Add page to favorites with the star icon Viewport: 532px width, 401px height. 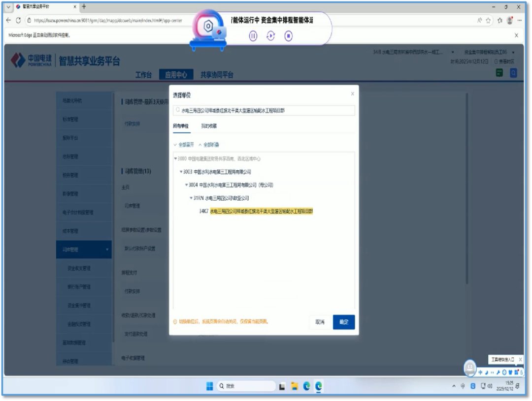tap(488, 20)
